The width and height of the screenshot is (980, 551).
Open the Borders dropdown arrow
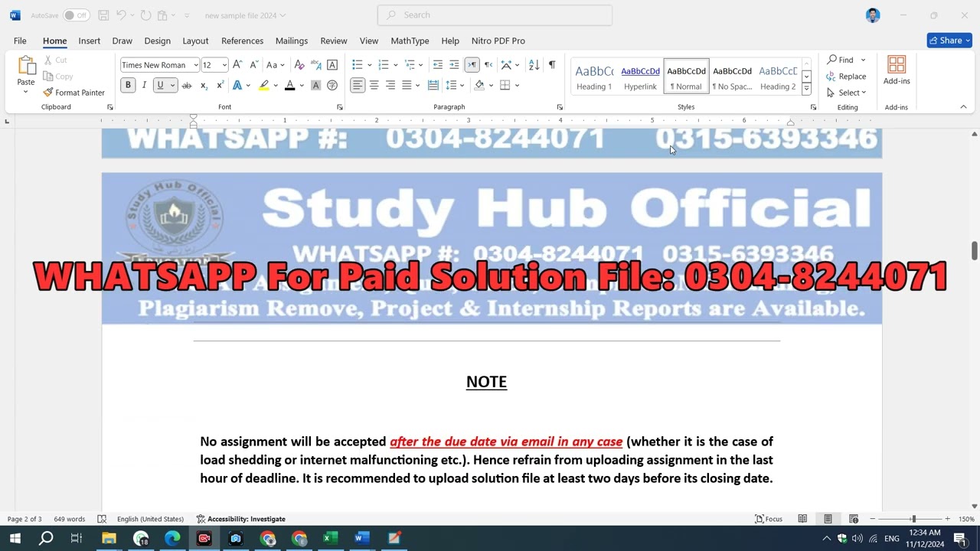pyautogui.click(x=517, y=85)
